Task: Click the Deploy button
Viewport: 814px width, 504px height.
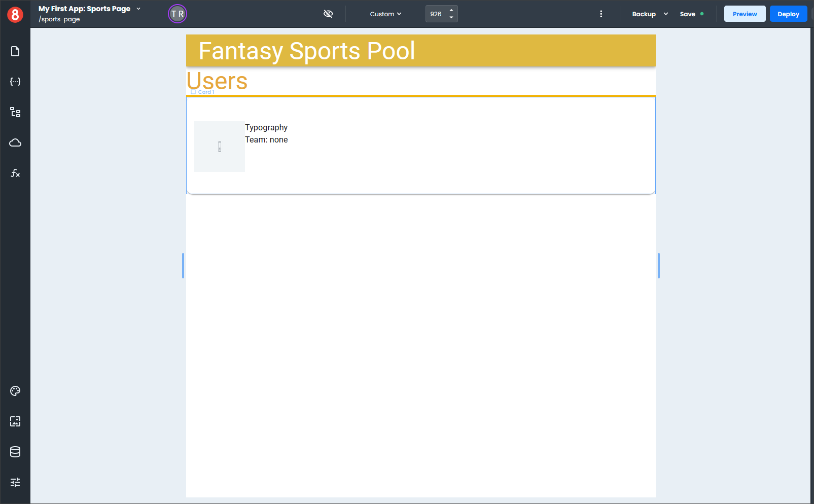Action: coord(788,14)
